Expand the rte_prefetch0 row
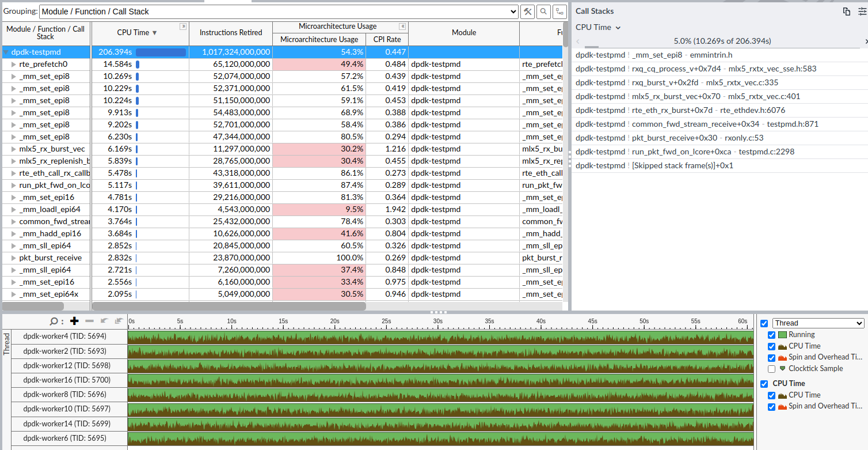This screenshot has height=450, width=868. click(x=14, y=64)
